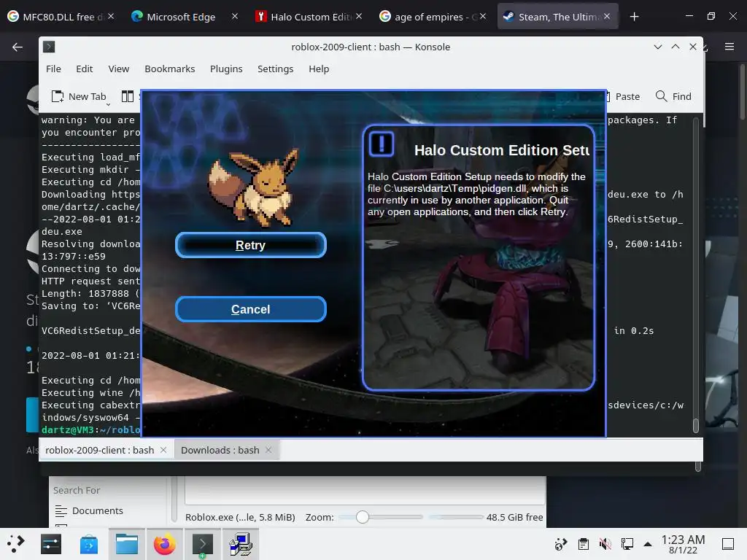Switch to the age of empires browser tab
Viewport: 747px width, 560px height.
[x=433, y=17]
